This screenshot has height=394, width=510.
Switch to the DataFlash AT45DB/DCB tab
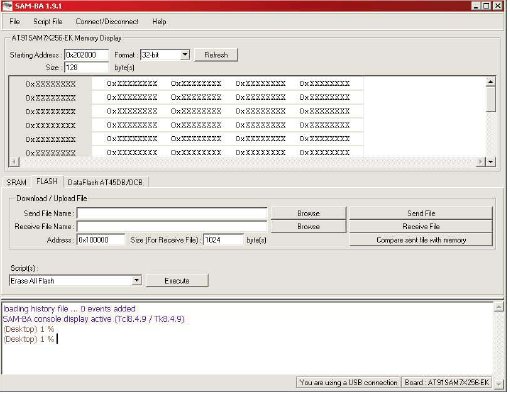pos(105,182)
